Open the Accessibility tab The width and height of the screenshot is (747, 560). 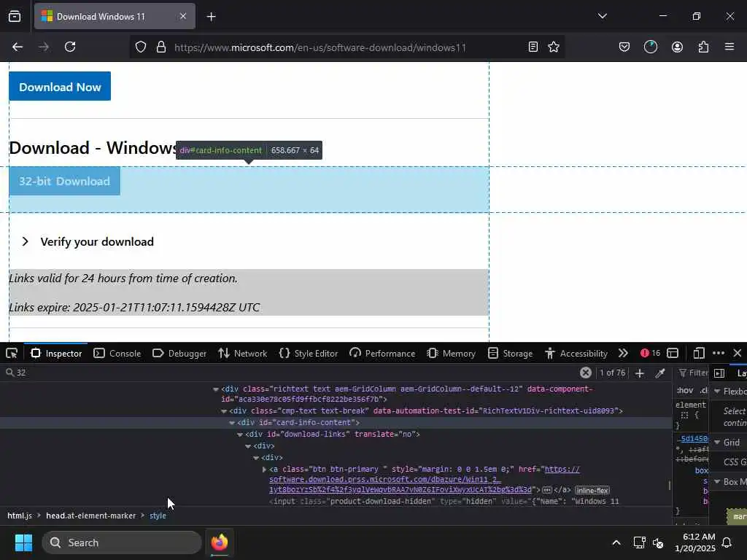pos(576,354)
